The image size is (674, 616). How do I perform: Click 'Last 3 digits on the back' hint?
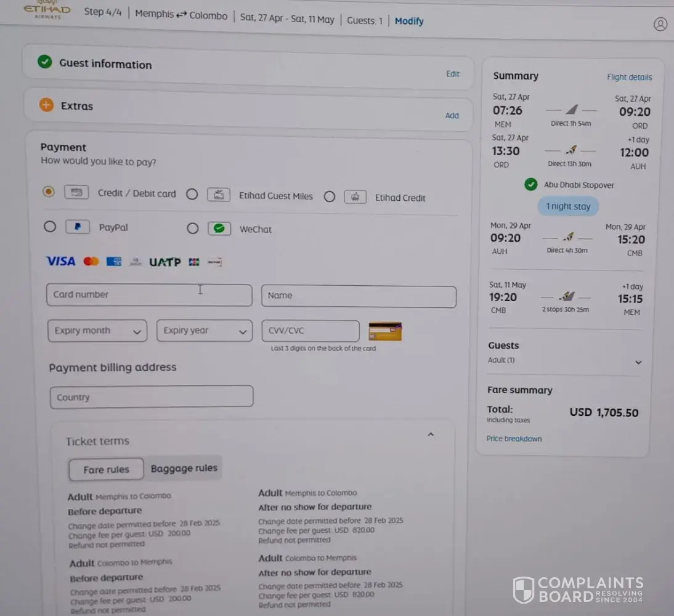point(323,348)
